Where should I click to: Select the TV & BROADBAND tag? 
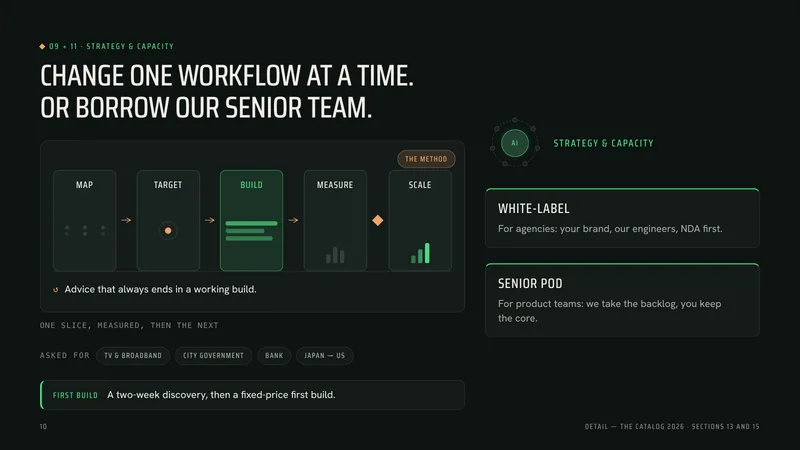point(133,356)
